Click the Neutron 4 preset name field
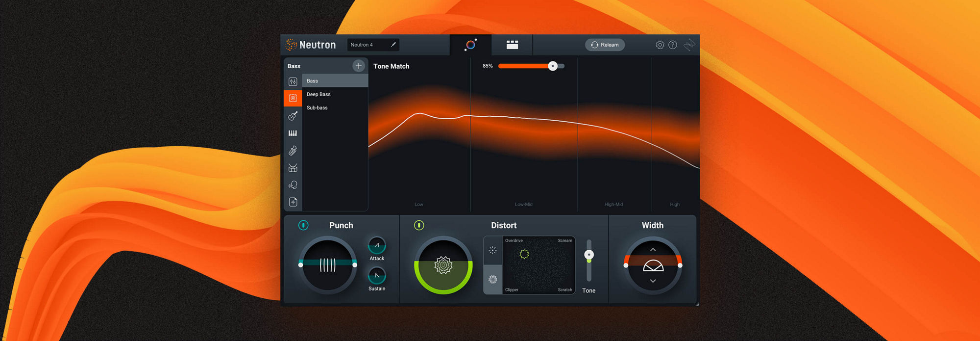The width and height of the screenshot is (980, 341). 373,45
